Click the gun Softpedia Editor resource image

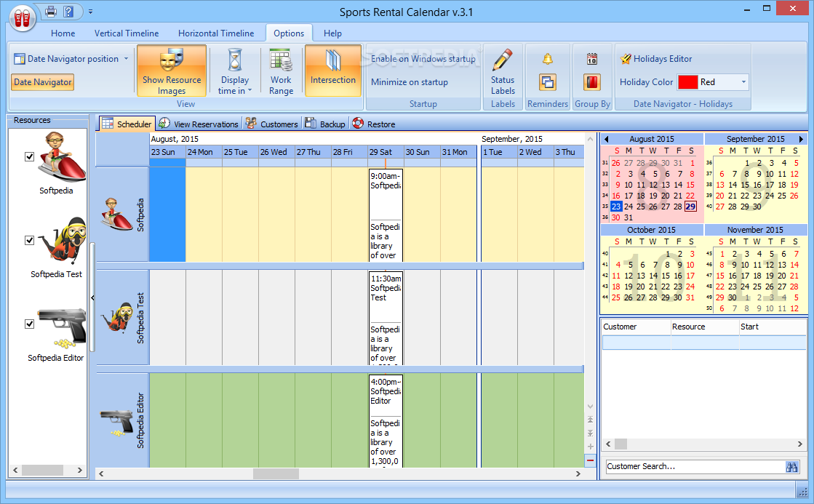coord(61,327)
